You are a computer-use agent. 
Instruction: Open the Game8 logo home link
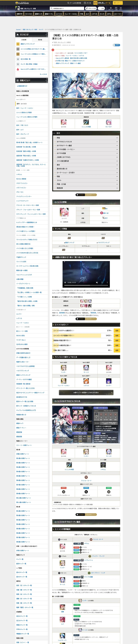click(x=22, y=3)
